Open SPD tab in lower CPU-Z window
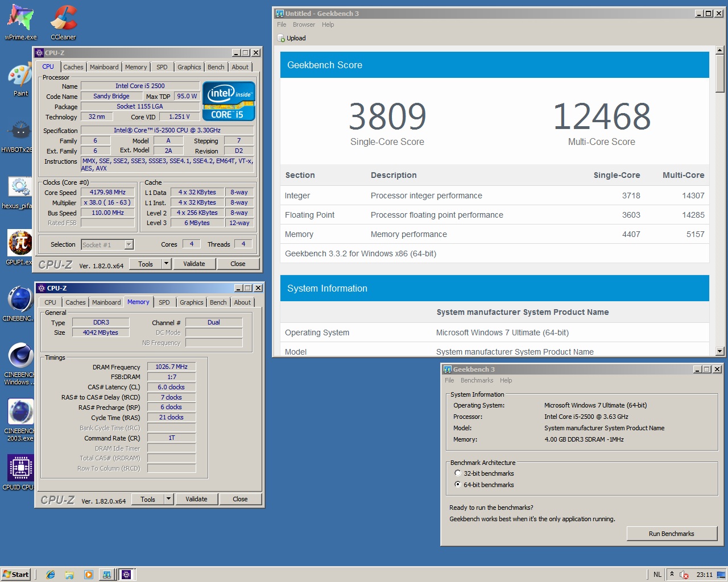The image size is (728, 582). tap(164, 302)
